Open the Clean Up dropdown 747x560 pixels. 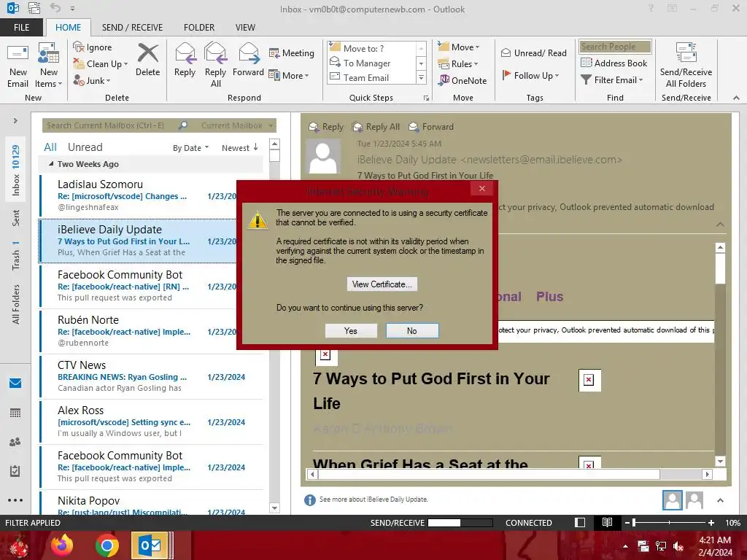click(x=101, y=64)
